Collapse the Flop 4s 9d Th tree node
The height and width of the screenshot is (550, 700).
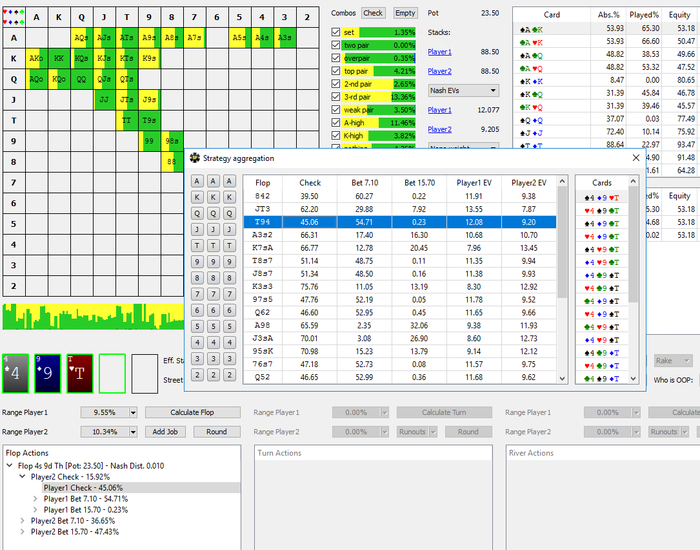pos(9,466)
